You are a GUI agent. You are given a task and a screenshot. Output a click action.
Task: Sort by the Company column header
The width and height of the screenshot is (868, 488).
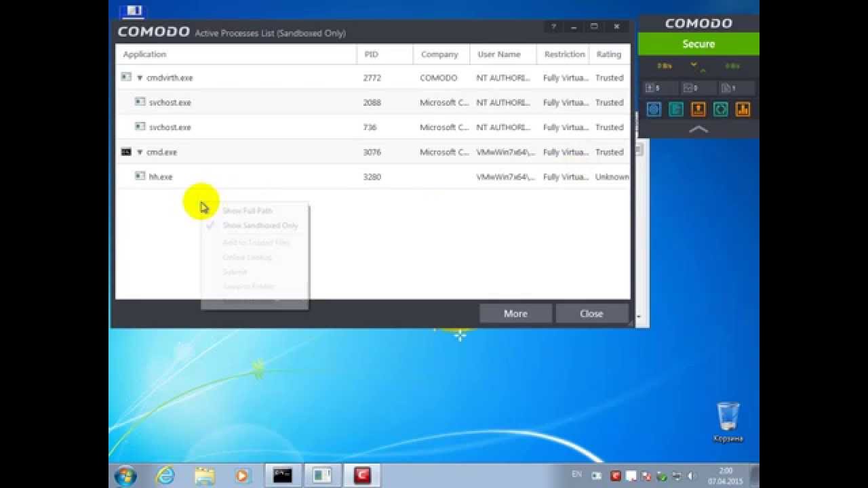[x=441, y=54]
